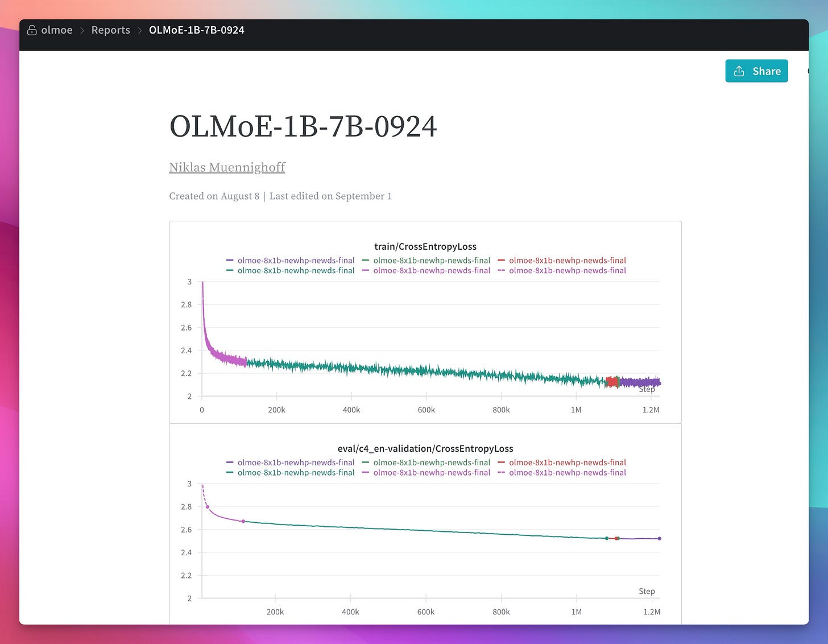The image size is (828, 644).
Task: Click the eval/c4_en-validation/CrossEntropyLoss chart title
Action: tap(425, 448)
